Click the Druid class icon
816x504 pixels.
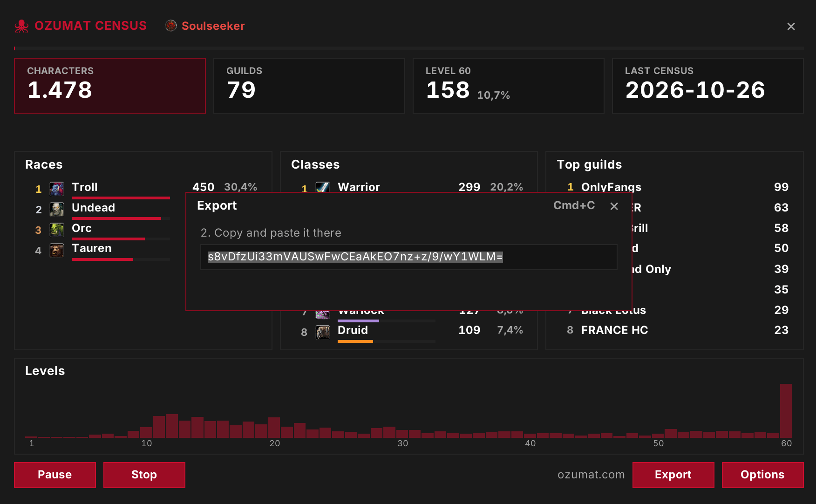click(x=323, y=332)
